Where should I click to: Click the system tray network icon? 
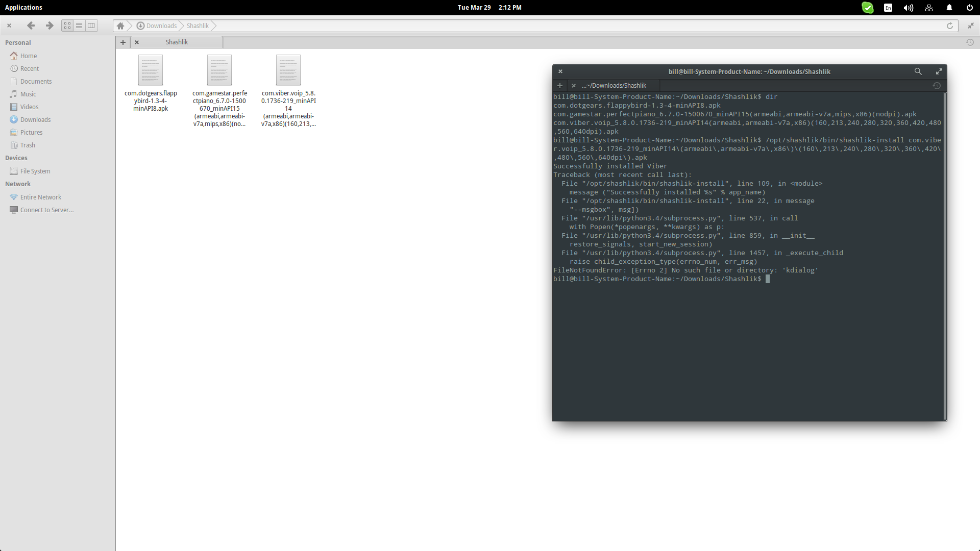[928, 8]
